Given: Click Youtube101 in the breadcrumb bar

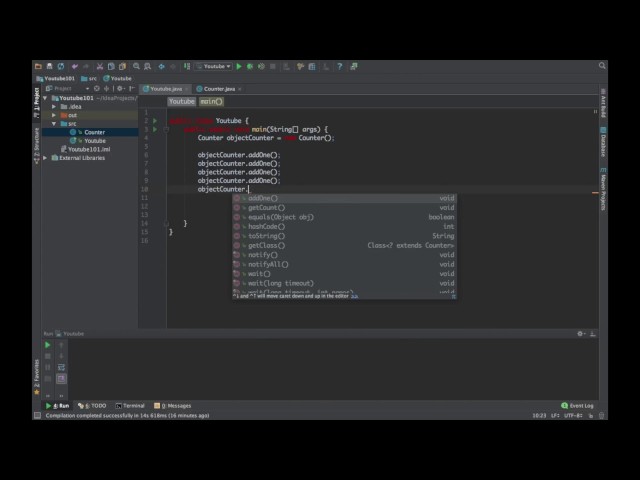Looking at the screenshot, I should (56, 78).
